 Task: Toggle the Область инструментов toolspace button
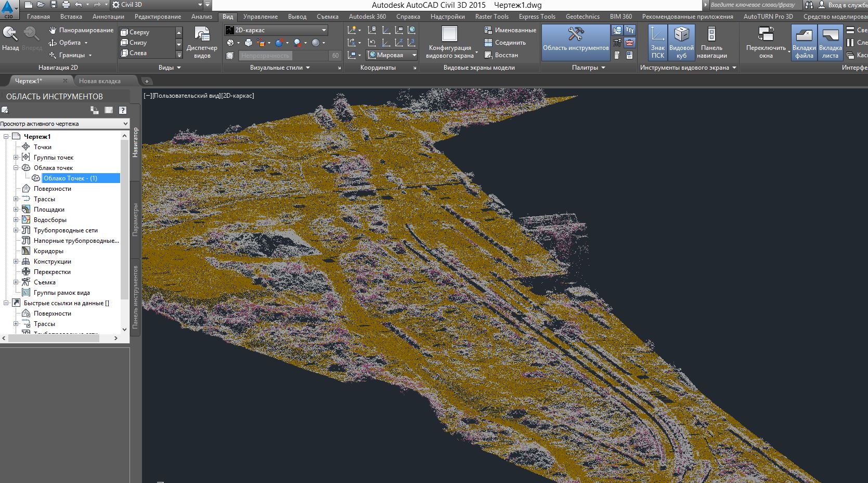[x=576, y=43]
